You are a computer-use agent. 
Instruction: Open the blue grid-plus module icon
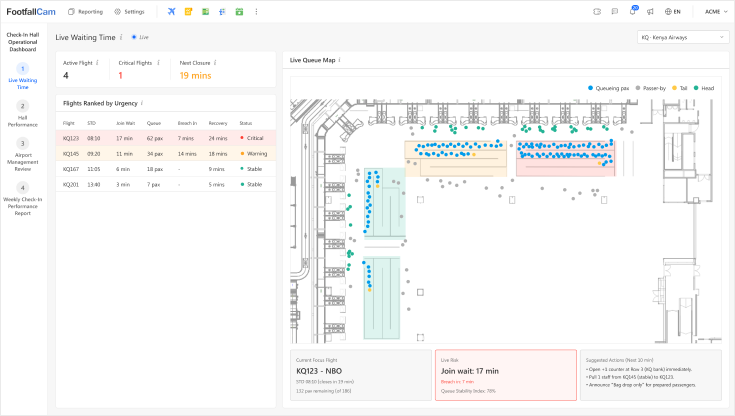[x=222, y=12]
